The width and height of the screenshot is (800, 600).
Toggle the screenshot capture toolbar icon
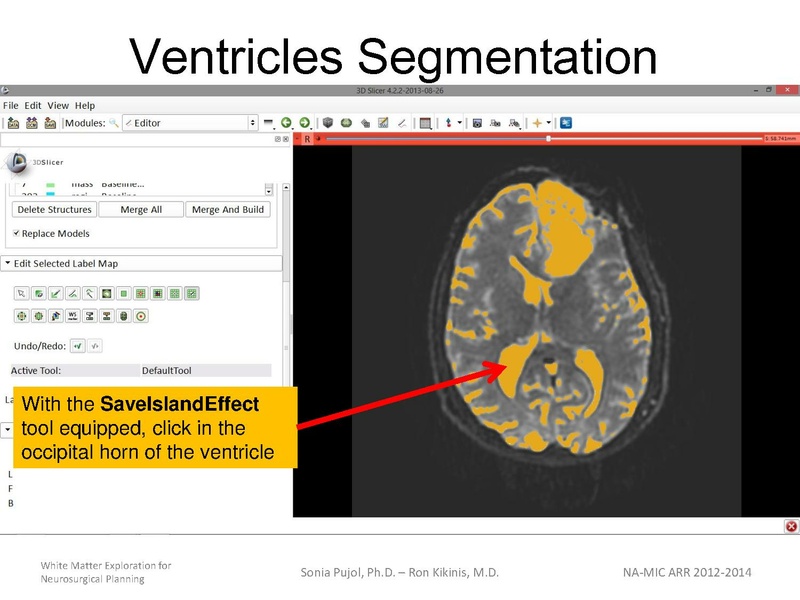pyautogui.click(x=477, y=121)
